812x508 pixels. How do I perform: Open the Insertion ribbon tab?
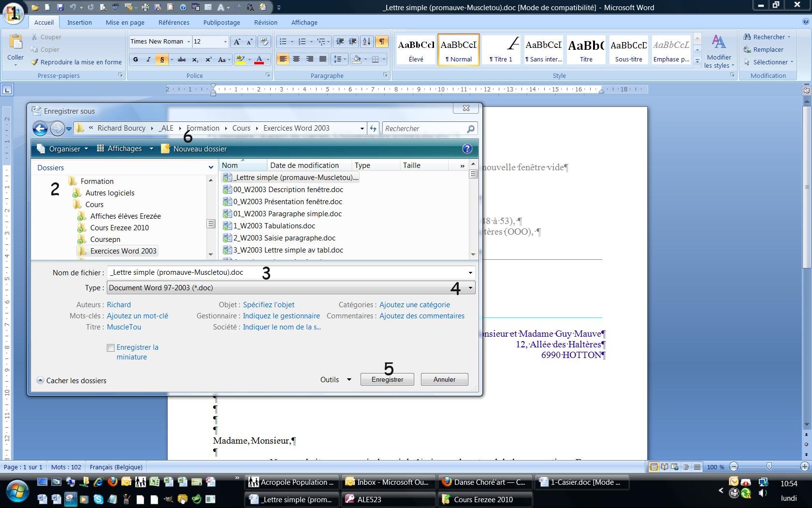click(x=79, y=22)
